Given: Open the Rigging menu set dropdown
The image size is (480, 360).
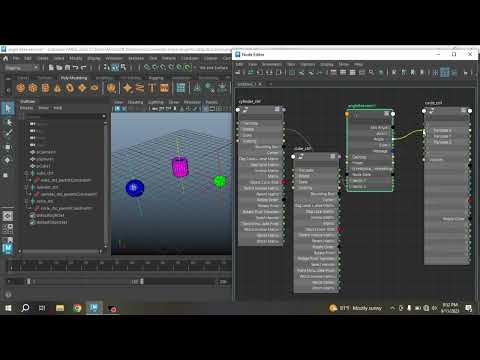Looking at the screenshot, I should [21, 68].
